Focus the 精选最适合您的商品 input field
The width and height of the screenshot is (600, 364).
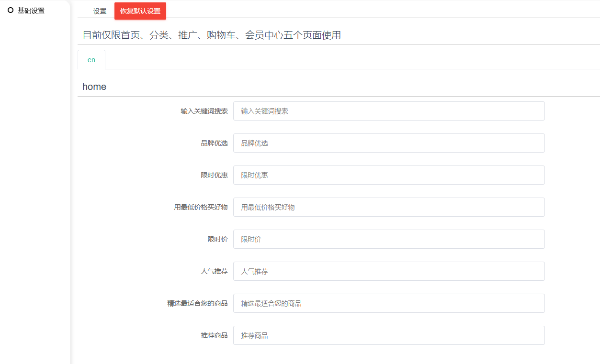(x=388, y=303)
